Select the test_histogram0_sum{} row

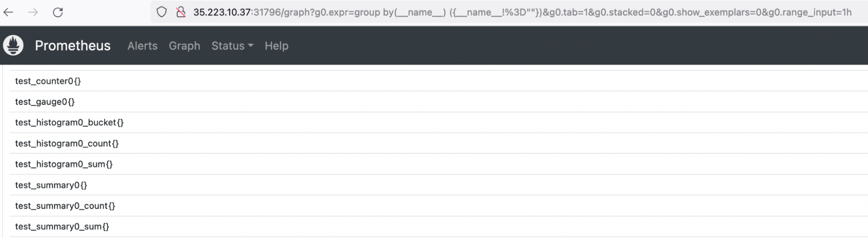pos(64,164)
